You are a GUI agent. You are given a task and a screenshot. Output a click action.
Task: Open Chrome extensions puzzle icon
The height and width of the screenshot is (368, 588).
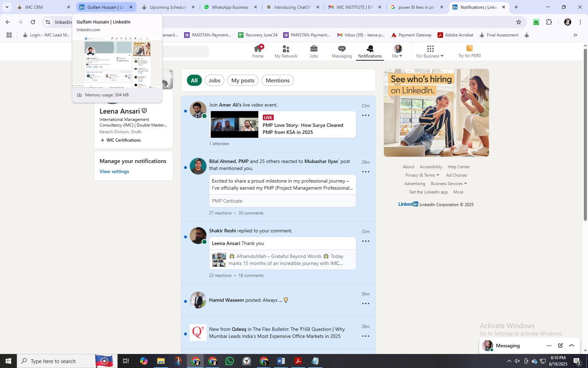[x=549, y=22]
